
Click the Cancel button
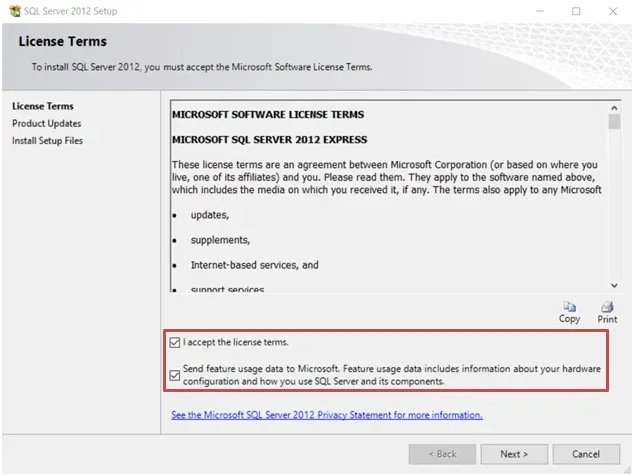click(586, 454)
